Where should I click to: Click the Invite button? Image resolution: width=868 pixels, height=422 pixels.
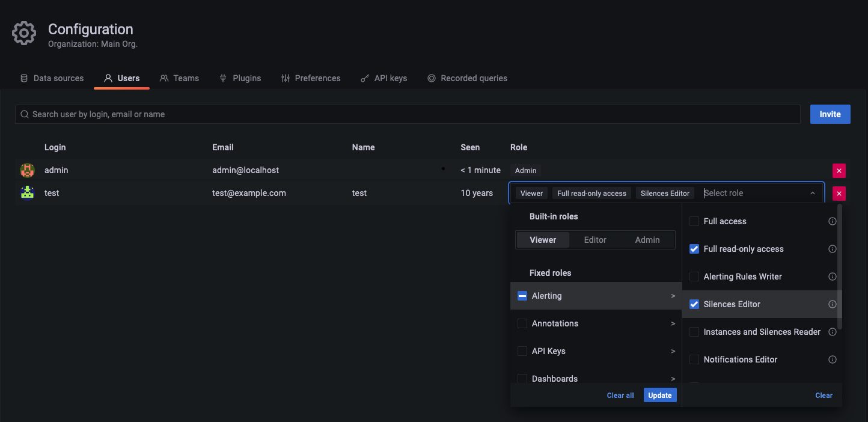pyautogui.click(x=830, y=114)
